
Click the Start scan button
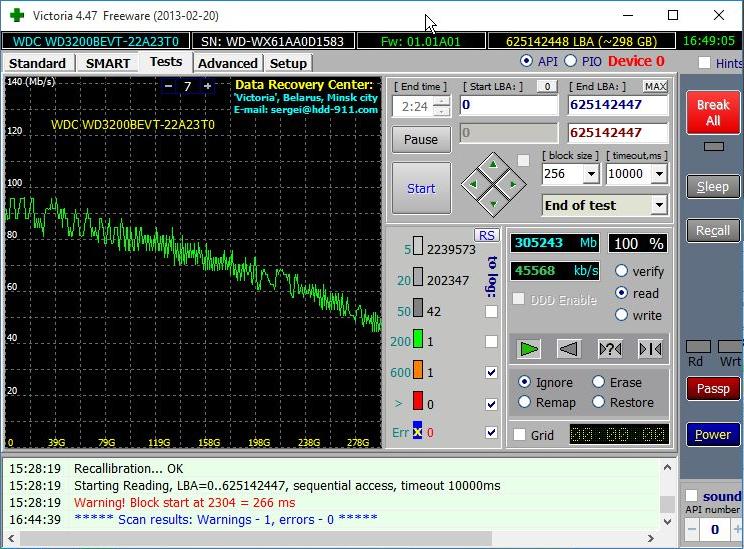pyautogui.click(x=421, y=188)
